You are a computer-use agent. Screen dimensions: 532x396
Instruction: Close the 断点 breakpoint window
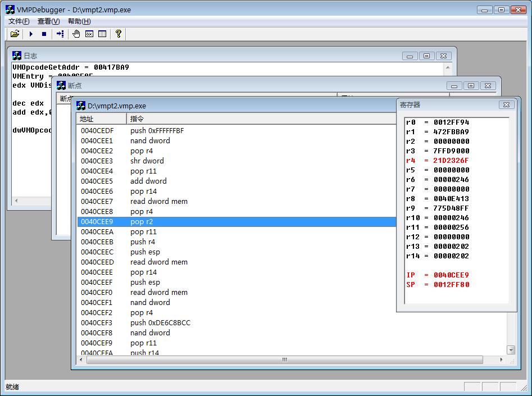[x=488, y=85]
